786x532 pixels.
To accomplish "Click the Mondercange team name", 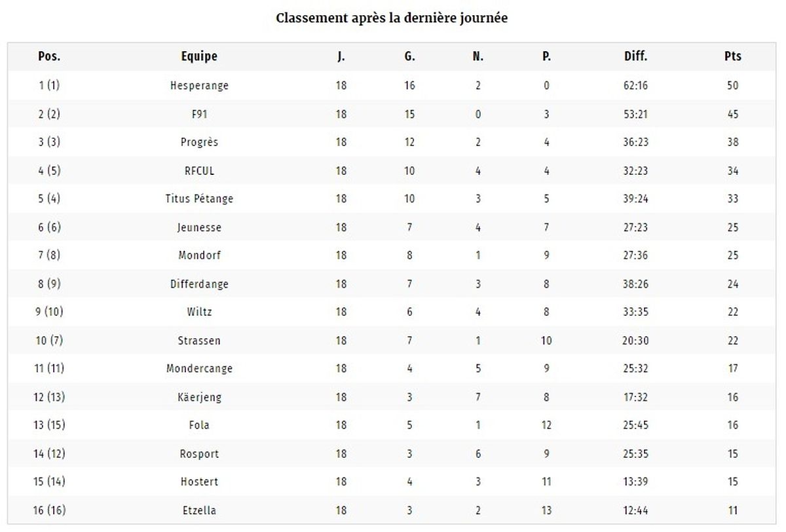I will click(x=199, y=368).
